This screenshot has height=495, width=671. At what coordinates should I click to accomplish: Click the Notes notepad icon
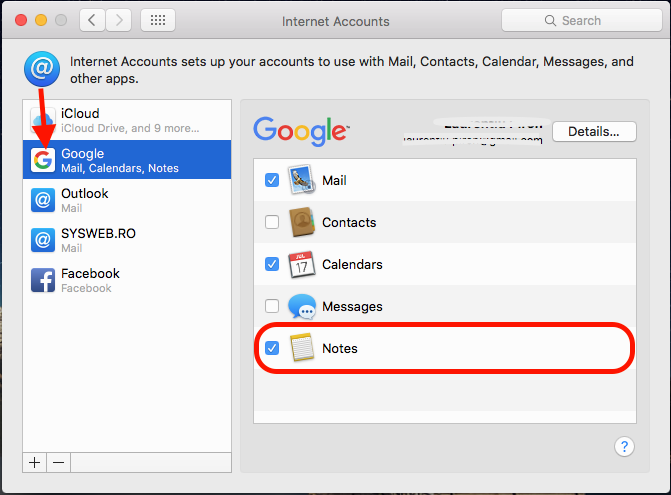tap(302, 348)
